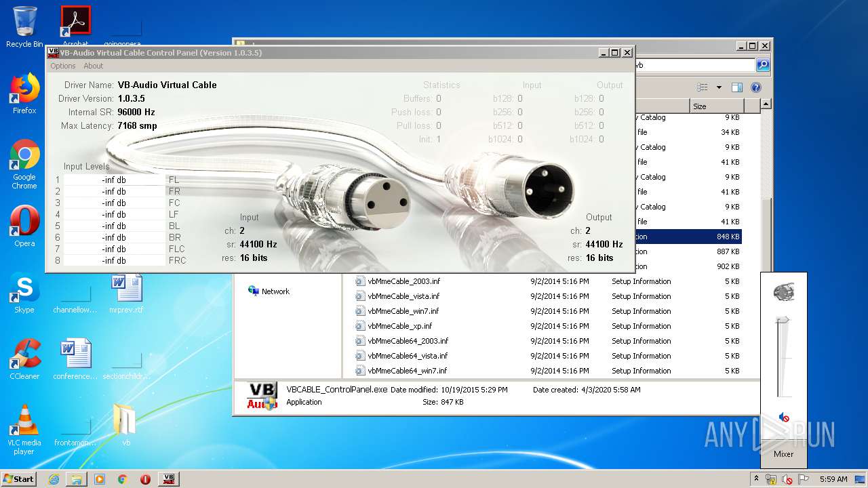Open Explorer help icon
Screen dimensions: 868x488
coord(756,87)
